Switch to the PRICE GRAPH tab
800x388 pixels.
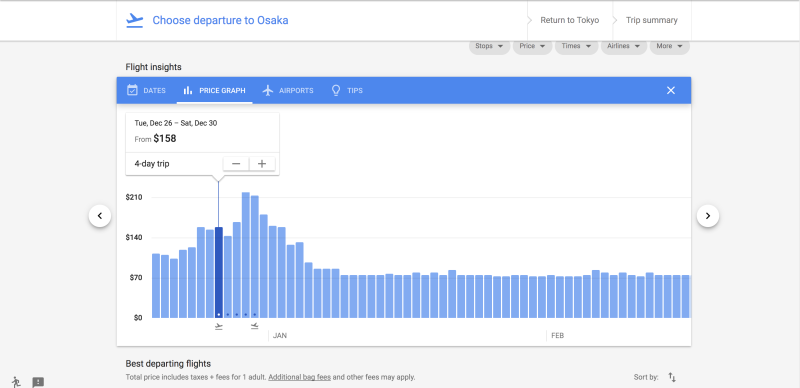coord(214,90)
